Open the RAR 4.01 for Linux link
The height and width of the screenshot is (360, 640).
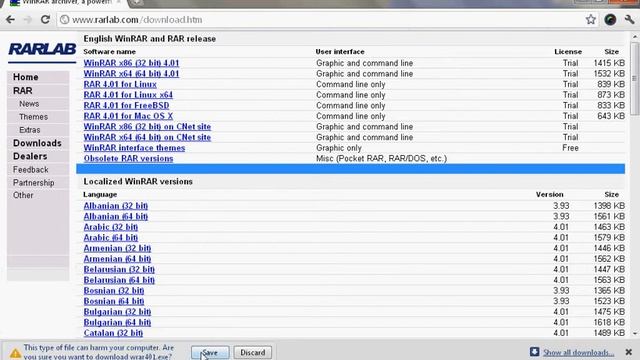[120, 84]
